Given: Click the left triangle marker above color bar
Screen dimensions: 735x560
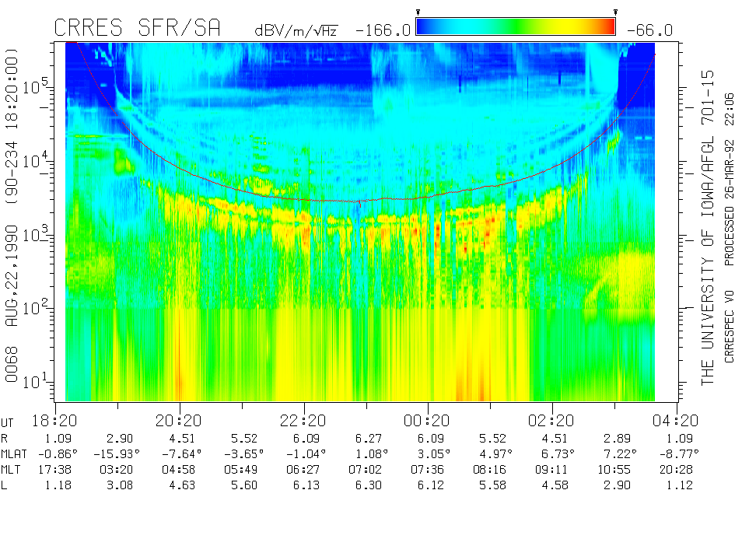Looking at the screenshot, I should click(418, 12).
